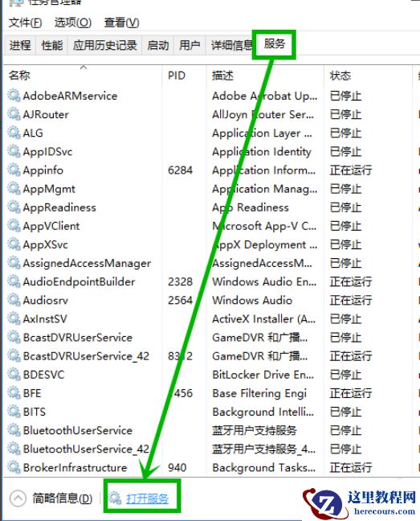
Task: Select description 'Base Filtering Engi'
Action: pyautogui.click(x=259, y=393)
